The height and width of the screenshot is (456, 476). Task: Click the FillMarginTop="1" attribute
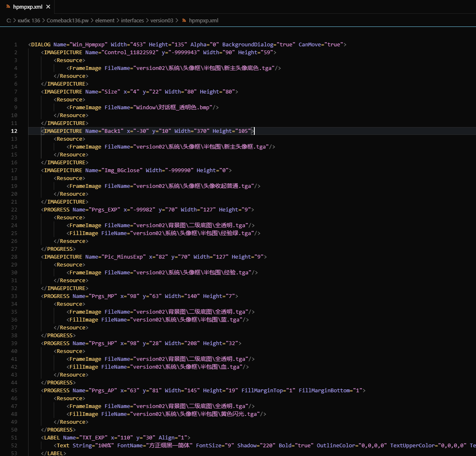pyautogui.click(x=268, y=390)
